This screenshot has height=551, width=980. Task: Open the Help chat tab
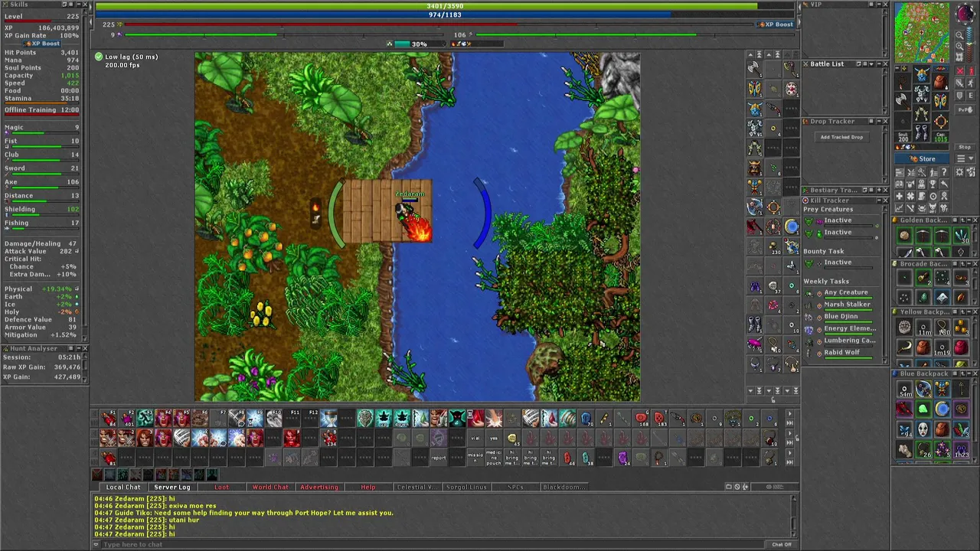tap(368, 487)
